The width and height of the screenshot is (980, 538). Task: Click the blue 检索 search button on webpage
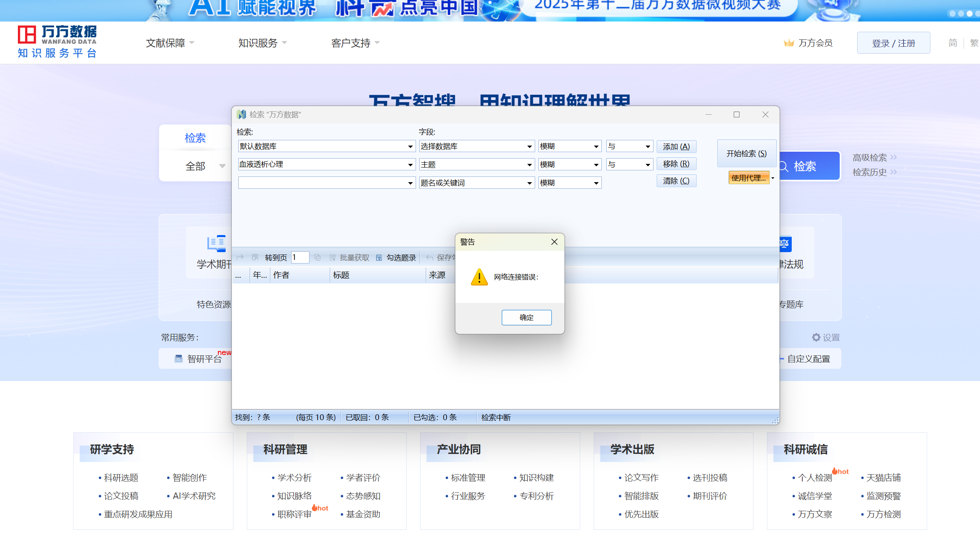(x=810, y=166)
